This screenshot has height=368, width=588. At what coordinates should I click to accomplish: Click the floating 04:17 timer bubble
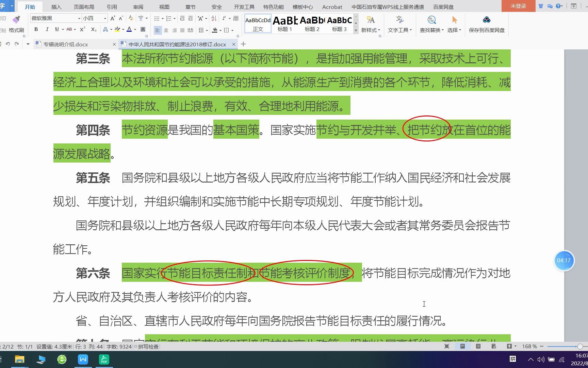[x=564, y=261]
